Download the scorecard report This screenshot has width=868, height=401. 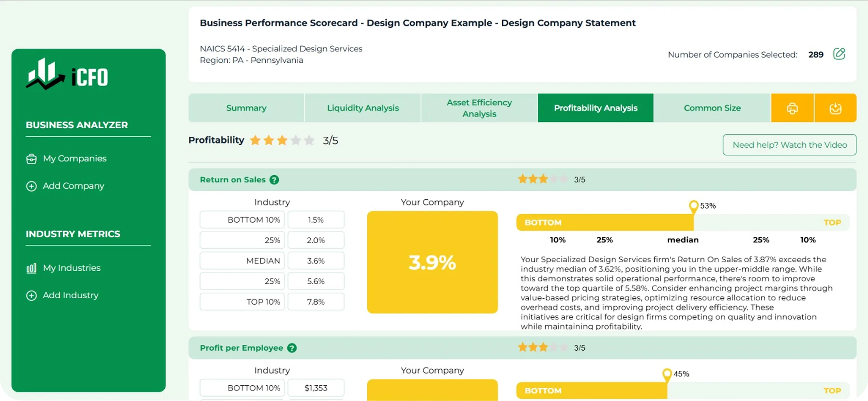tap(836, 108)
